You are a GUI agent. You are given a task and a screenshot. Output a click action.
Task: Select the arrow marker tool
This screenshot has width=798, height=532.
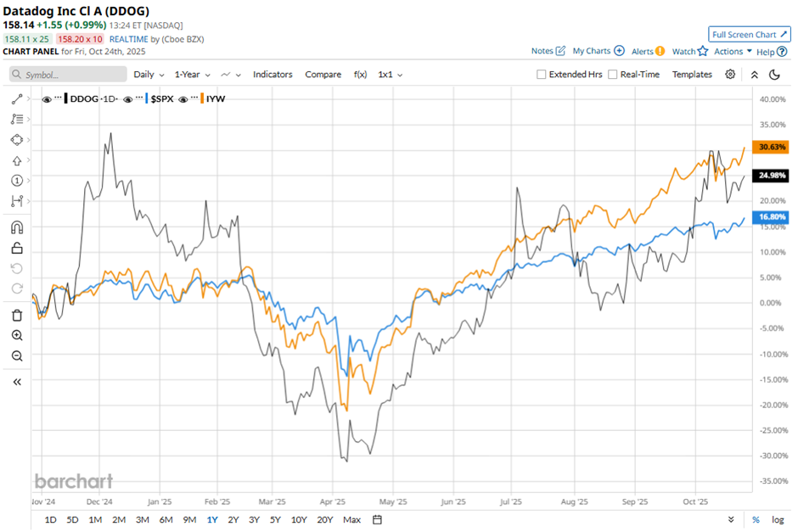coord(17,160)
